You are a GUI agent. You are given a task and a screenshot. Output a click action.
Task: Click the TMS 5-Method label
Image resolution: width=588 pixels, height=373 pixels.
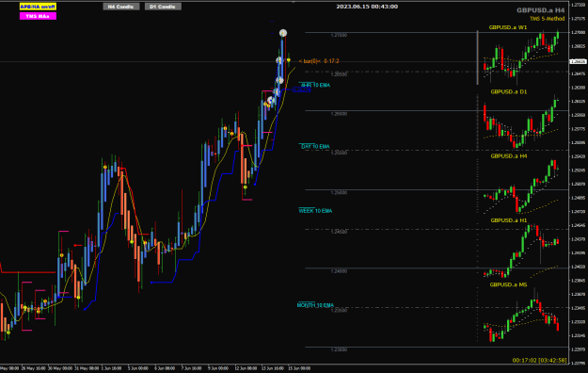(548, 19)
